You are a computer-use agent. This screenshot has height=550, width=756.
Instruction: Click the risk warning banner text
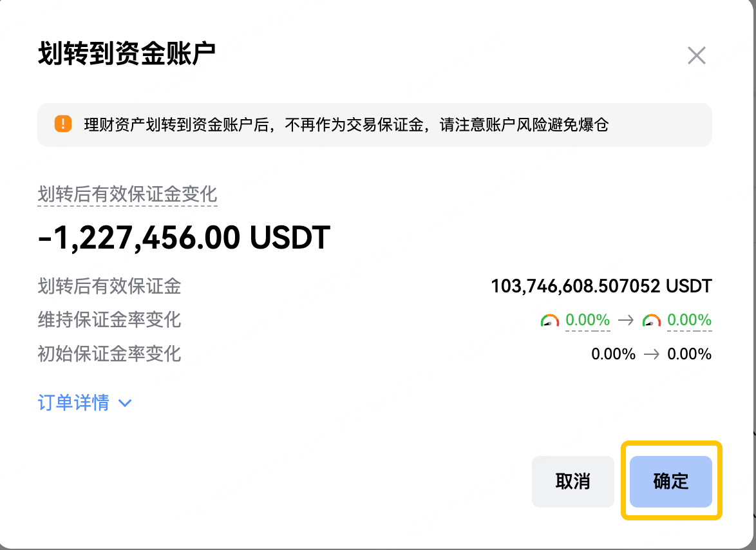(346, 125)
